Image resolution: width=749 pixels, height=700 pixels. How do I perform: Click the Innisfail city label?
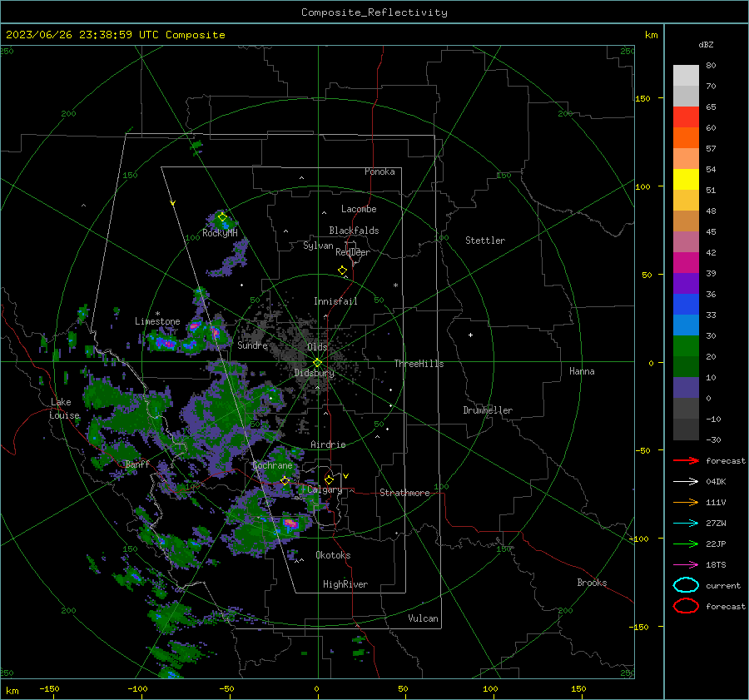[x=335, y=301]
